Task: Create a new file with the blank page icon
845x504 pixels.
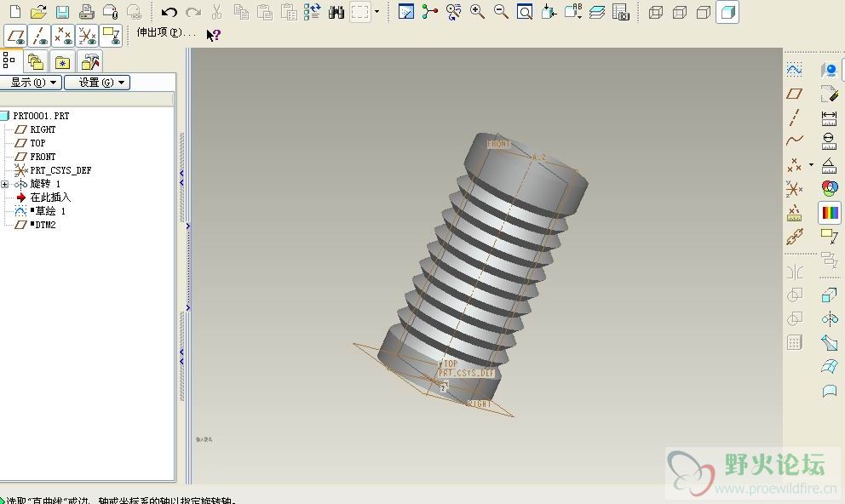Action: (15, 12)
